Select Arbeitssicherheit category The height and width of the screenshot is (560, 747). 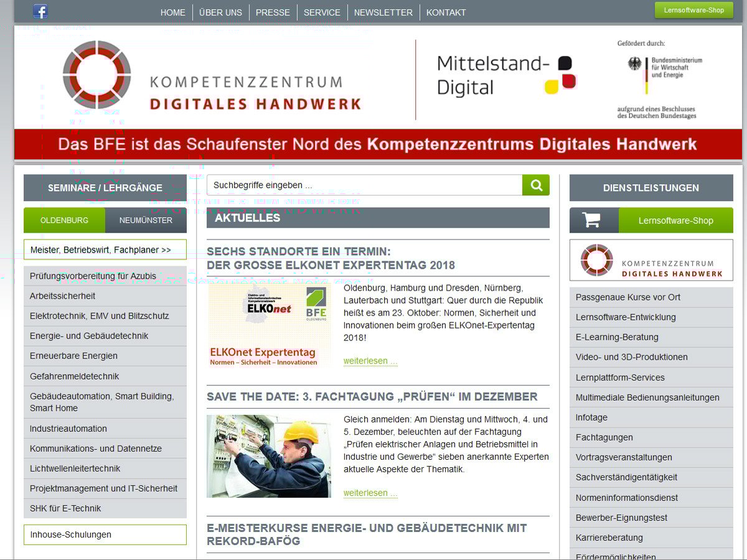coord(105,296)
